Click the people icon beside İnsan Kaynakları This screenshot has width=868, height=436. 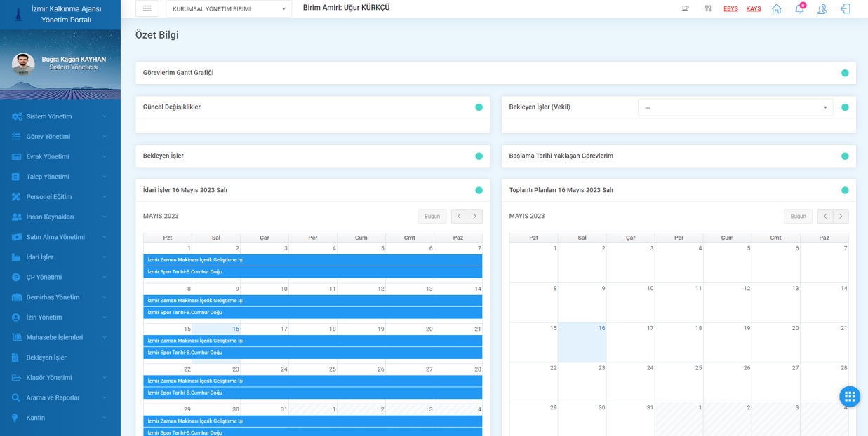[16, 217]
